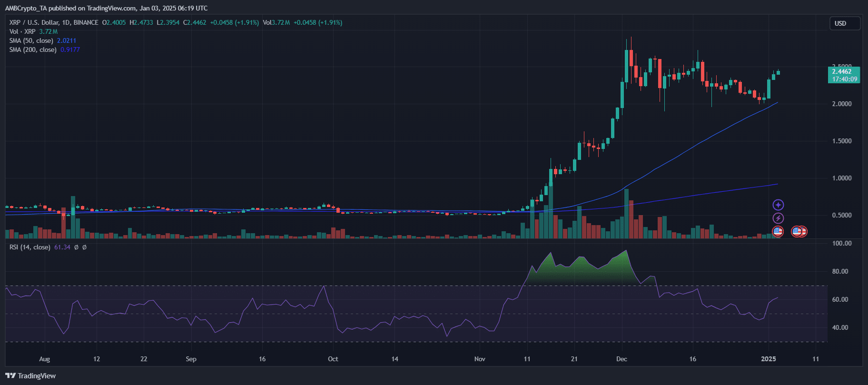This screenshot has height=385, width=868.
Task: Click the 2.0000 price axis level
Action: tap(841, 104)
